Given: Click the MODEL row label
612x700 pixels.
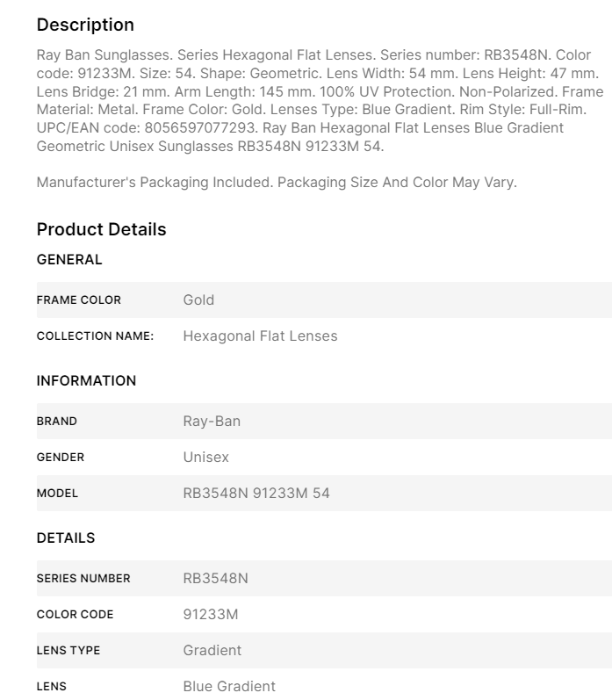Looking at the screenshot, I should click(57, 494).
